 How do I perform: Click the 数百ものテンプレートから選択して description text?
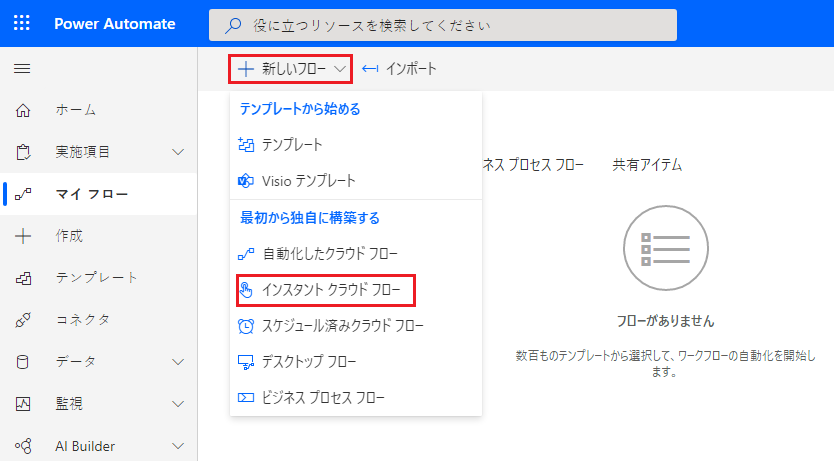[665, 363]
